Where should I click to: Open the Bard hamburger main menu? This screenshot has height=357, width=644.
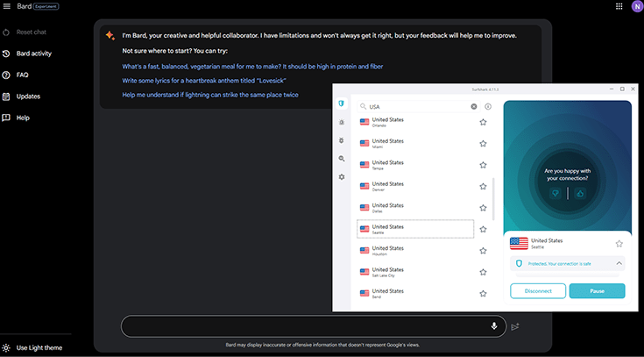(x=7, y=7)
